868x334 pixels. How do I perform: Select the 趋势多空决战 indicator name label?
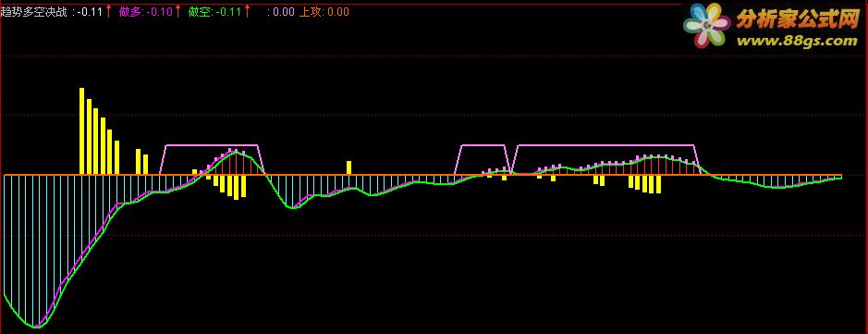(x=34, y=11)
